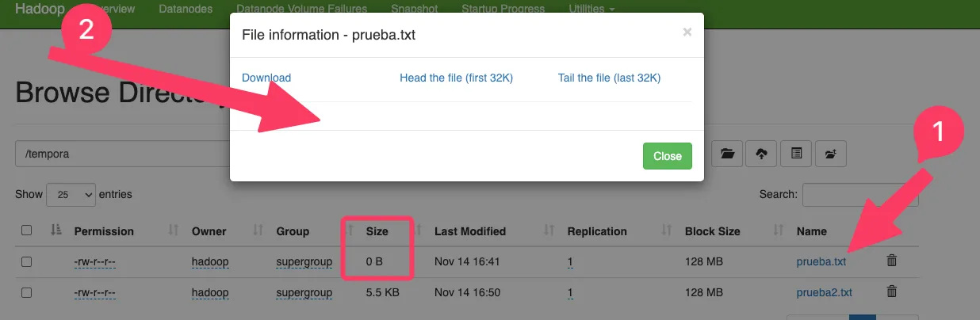The height and width of the screenshot is (320, 980).
Task: Go to the Snapshot navbar item
Action: coord(414,10)
